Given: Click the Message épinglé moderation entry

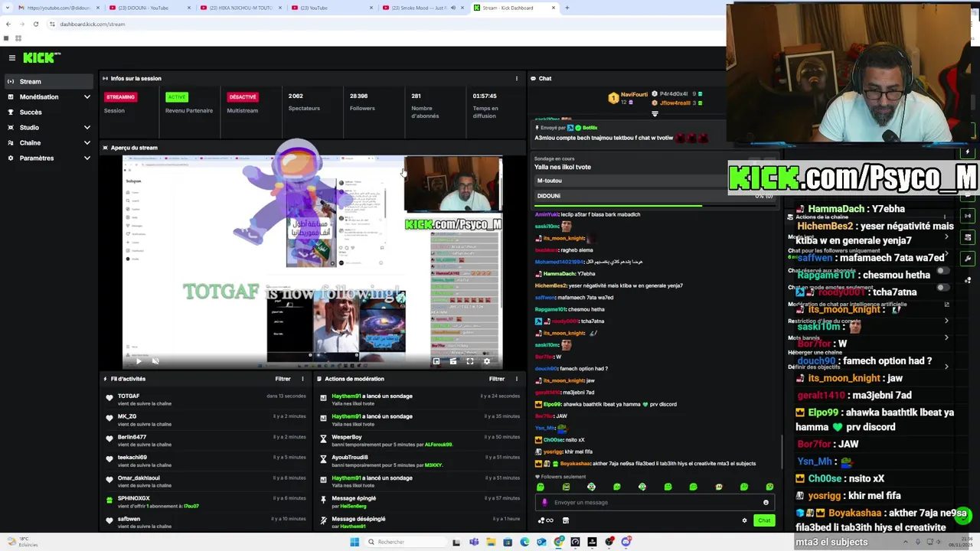Looking at the screenshot, I should click(420, 502).
